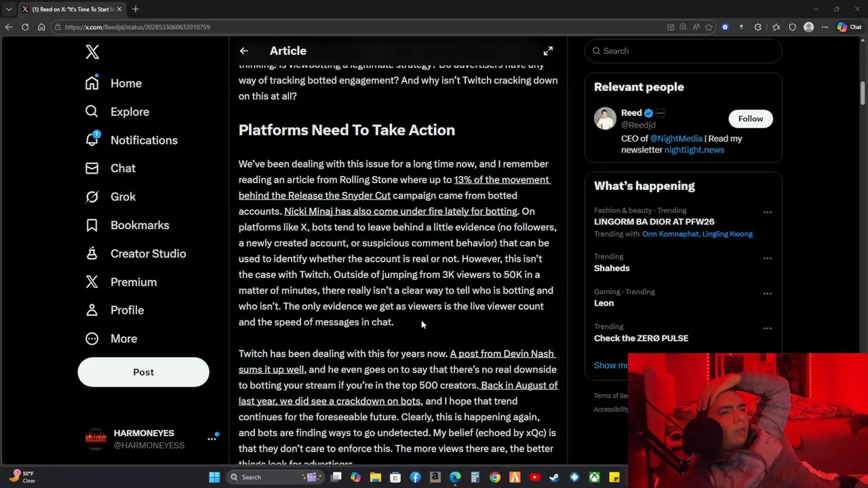Open Check the ZERØ PULSE trend

pos(641,338)
